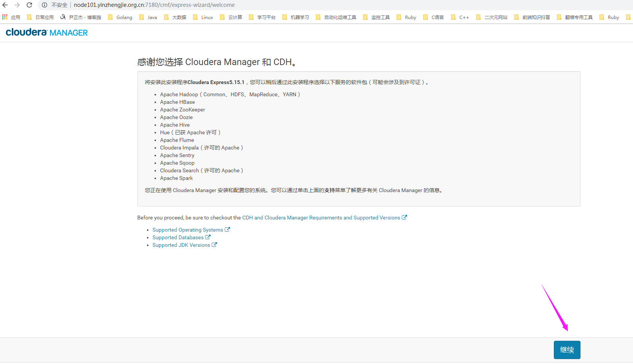
Task: Click the Cloudera Search list item
Action: (x=201, y=170)
